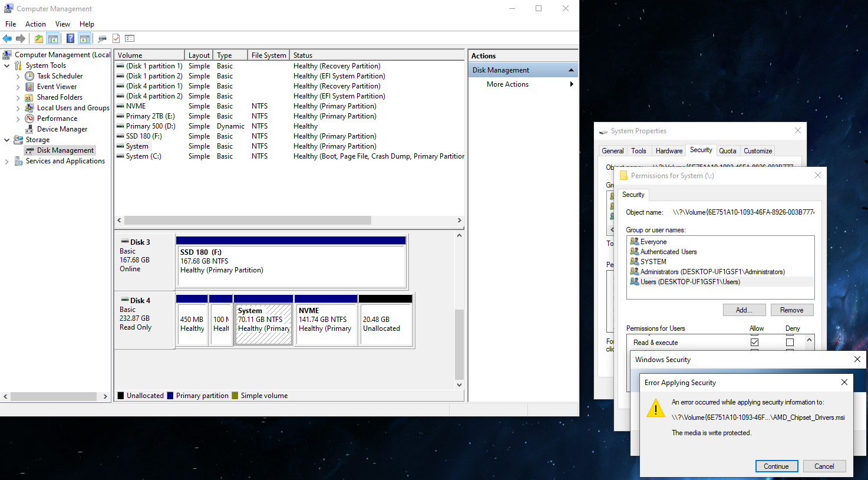Select the 20.48 GB Unallocated region on Disk 4
The height and width of the screenshot is (480, 868).
[385, 319]
